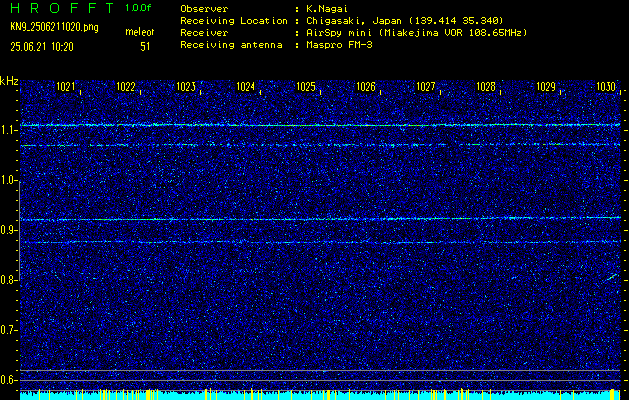The height and width of the screenshot is (400, 629).
Task: Click the diagonal meteor echo streak near 1030
Action: [x=611, y=277]
